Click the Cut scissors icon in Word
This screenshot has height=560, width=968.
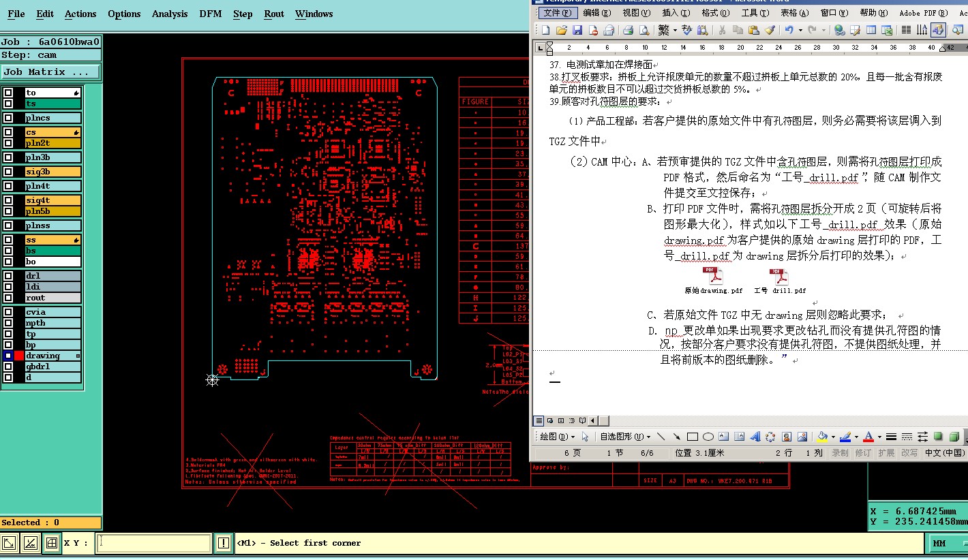[722, 30]
